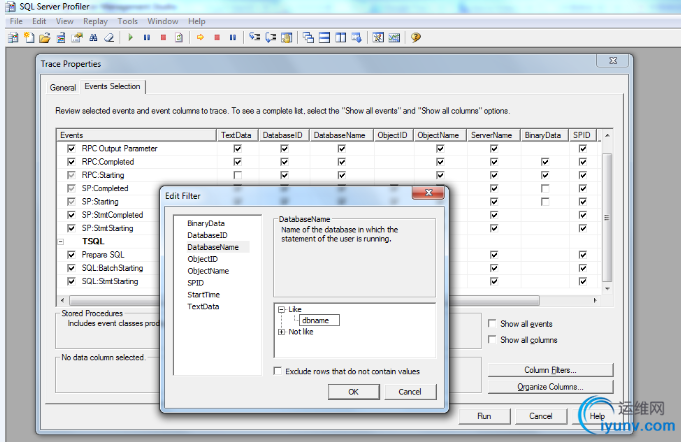The height and width of the screenshot is (442, 681).
Task: Click the vertical scrollbar thumb of the events grid
Action: 607,217
